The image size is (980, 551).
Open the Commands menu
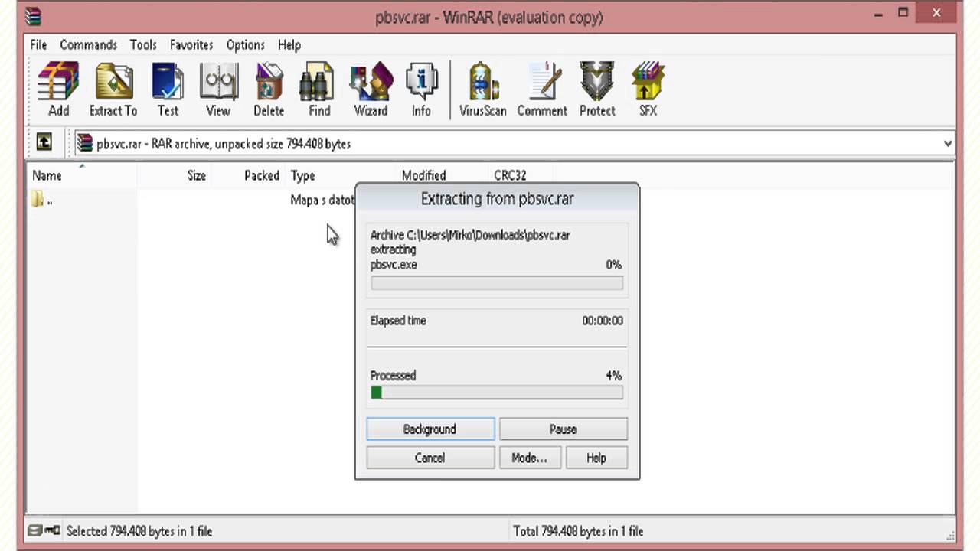[x=88, y=44]
